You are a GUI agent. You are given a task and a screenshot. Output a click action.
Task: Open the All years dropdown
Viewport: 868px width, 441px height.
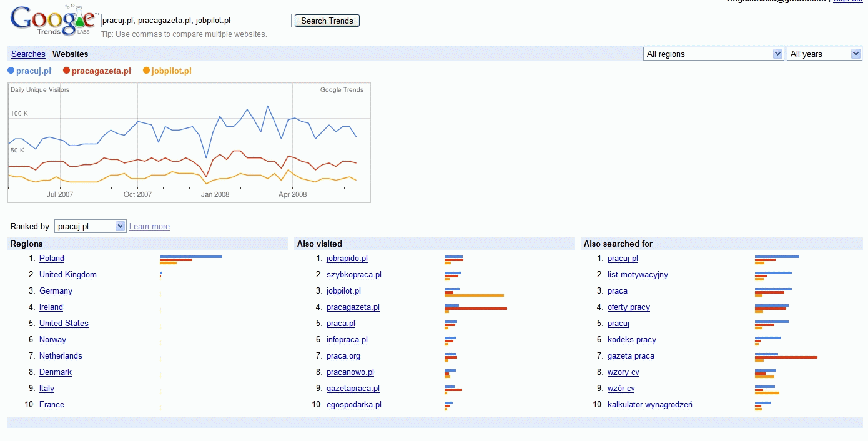(x=824, y=54)
